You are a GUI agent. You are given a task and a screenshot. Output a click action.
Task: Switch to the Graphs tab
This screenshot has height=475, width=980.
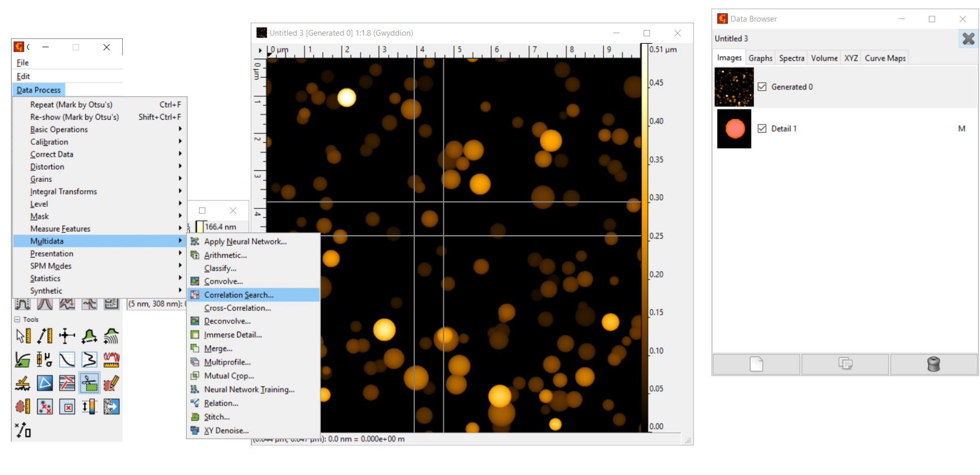pos(760,58)
